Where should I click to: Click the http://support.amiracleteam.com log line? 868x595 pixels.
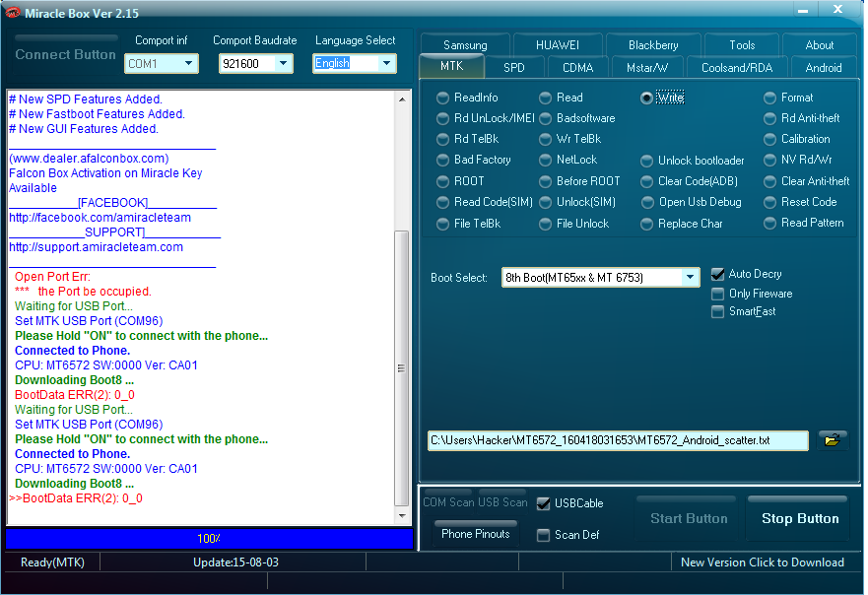click(x=96, y=247)
